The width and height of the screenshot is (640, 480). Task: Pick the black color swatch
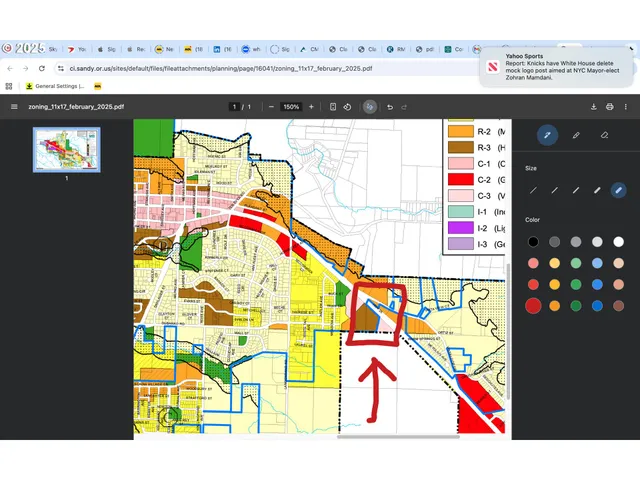coord(533,241)
